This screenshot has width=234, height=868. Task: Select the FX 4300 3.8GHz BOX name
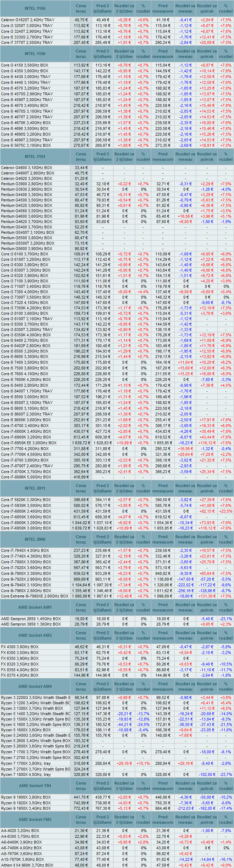[x=20, y=647]
